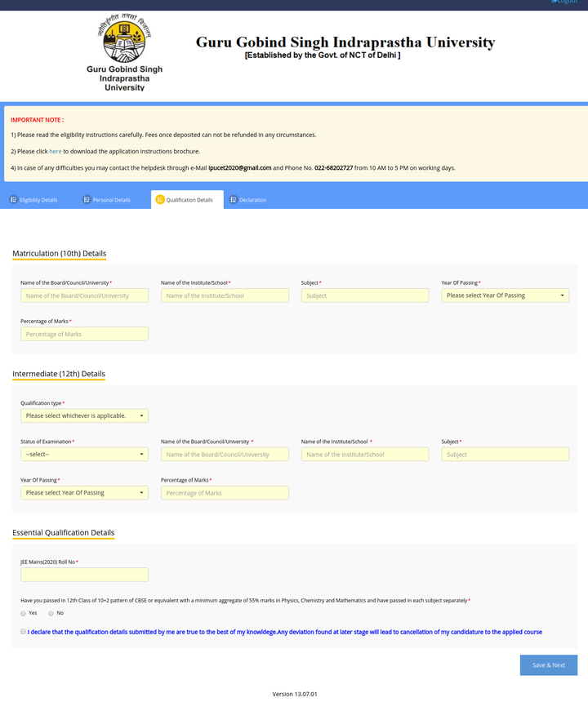
Task: Click 'Version 13.07.01' footer text
Action: [x=295, y=695]
